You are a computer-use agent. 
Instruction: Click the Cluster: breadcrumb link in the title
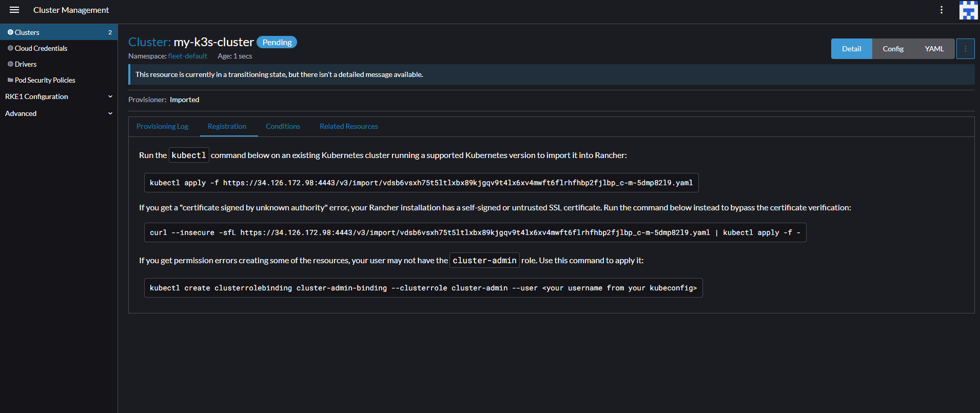click(149, 42)
